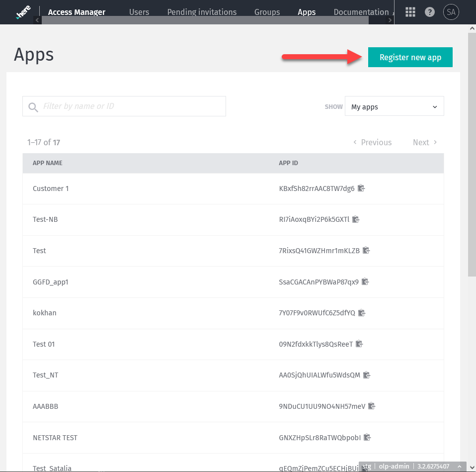Image resolution: width=476 pixels, height=472 pixels.
Task: Open the Test_NT app
Action: pos(45,376)
